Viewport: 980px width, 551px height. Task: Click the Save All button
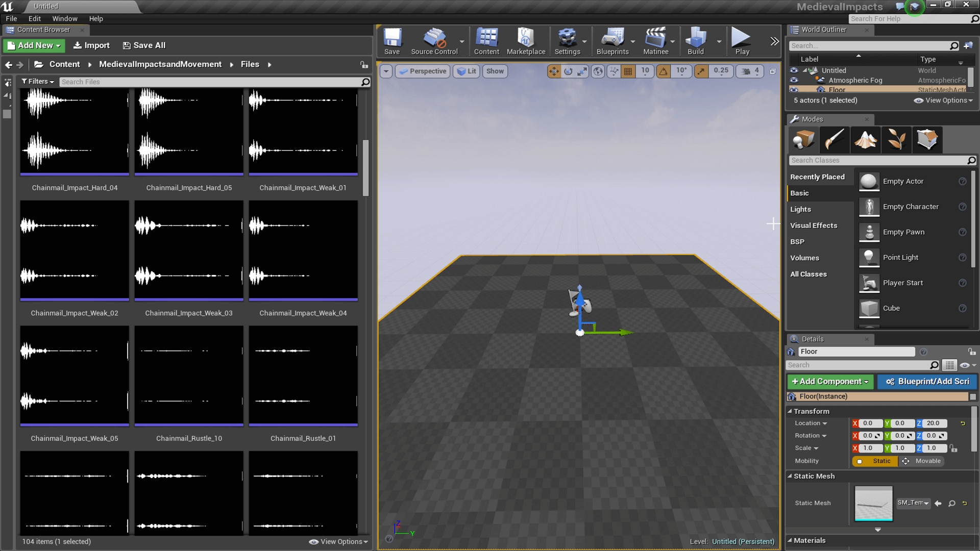point(144,45)
